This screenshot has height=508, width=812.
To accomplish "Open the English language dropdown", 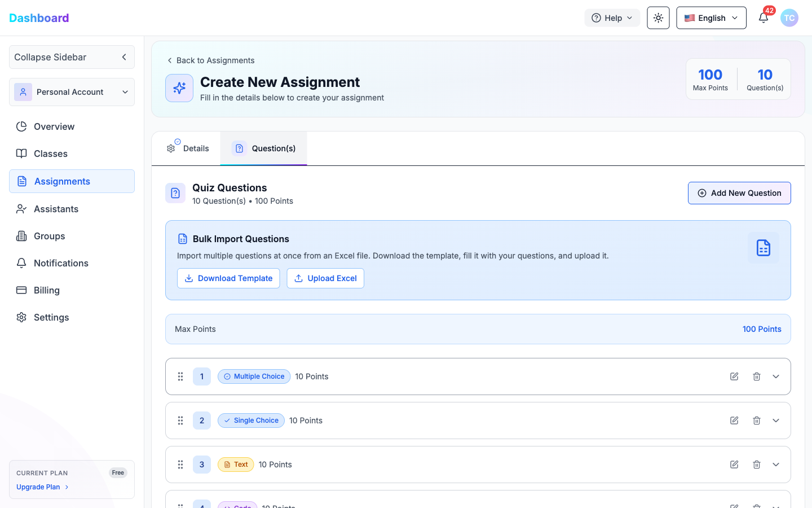I will coord(711,18).
